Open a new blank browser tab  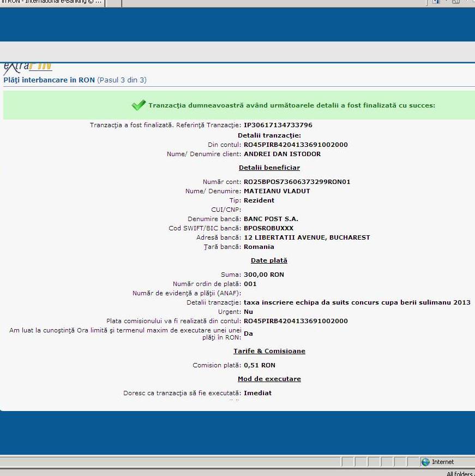tap(113, 3)
